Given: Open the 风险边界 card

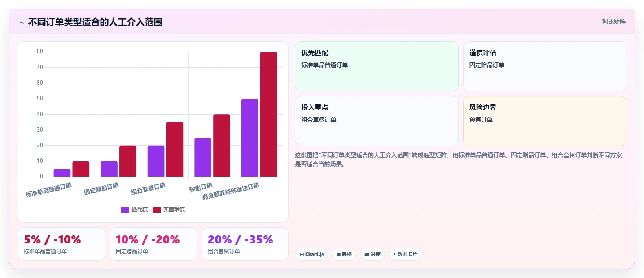Looking at the screenshot, I should tap(544, 121).
